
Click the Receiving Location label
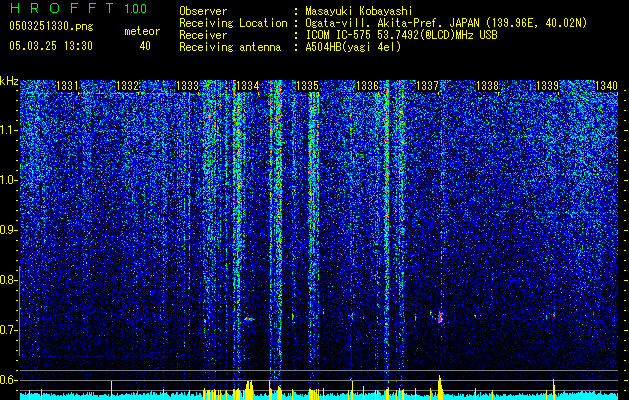click(233, 23)
